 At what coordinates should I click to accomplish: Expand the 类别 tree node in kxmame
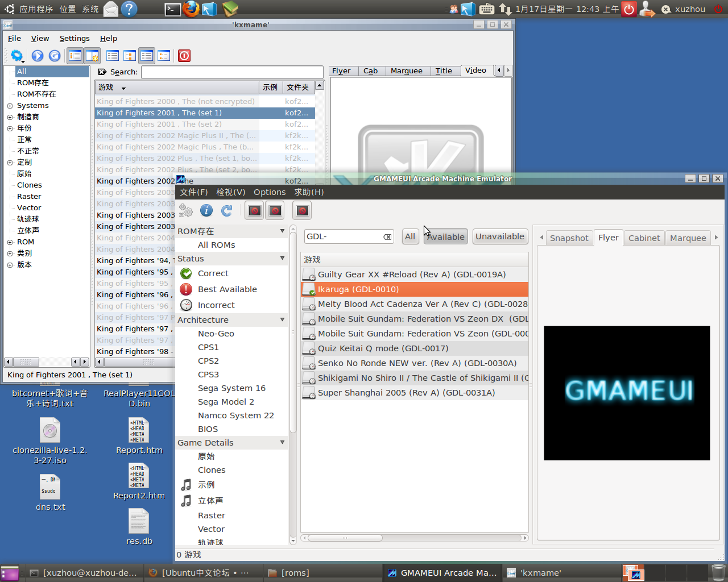point(10,253)
